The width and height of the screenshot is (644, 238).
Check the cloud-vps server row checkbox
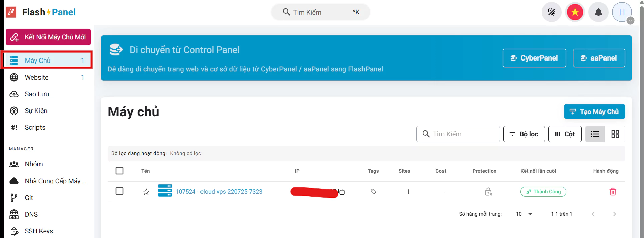click(x=119, y=191)
